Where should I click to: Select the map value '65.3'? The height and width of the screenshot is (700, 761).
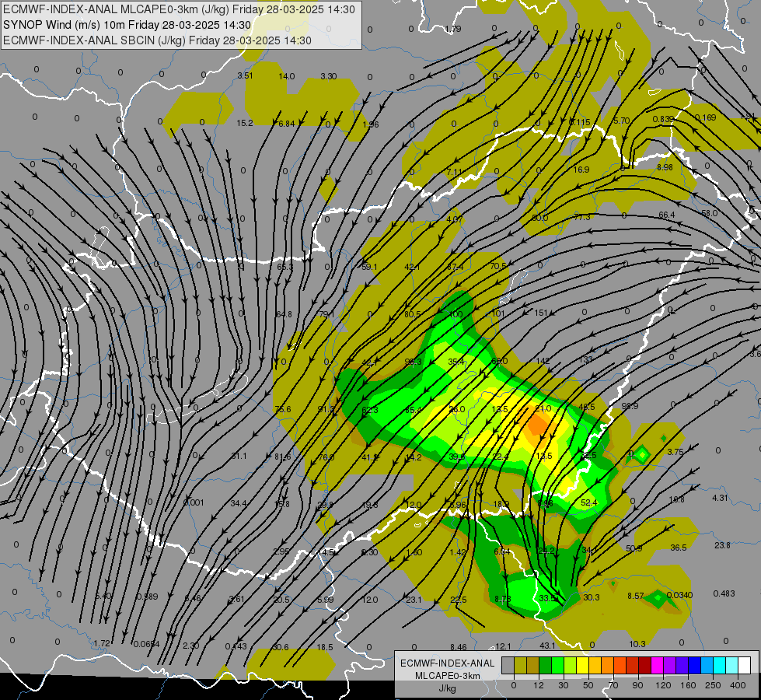pos(285,268)
